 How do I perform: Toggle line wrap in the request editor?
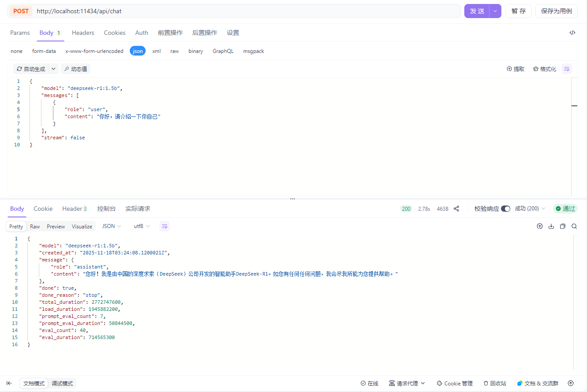(x=566, y=69)
